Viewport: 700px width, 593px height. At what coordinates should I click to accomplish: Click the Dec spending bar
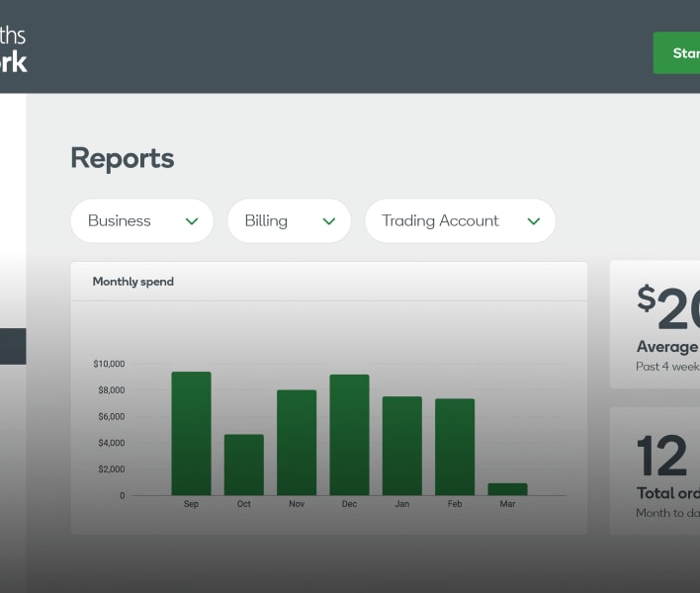[349, 435]
